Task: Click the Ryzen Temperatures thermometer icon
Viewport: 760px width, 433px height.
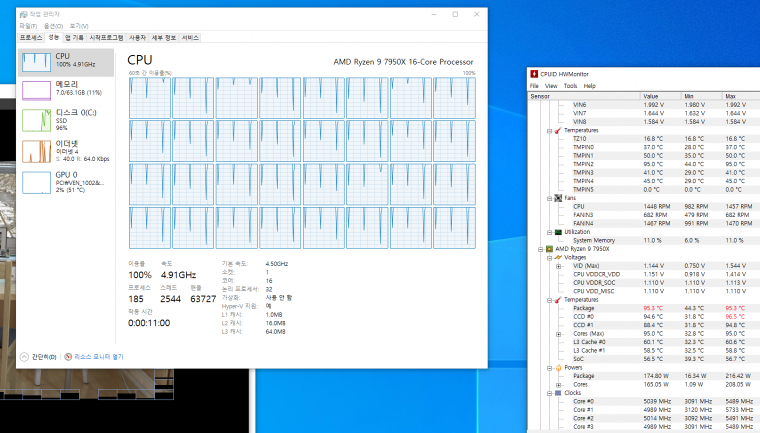Action: (x=558, y=300)
